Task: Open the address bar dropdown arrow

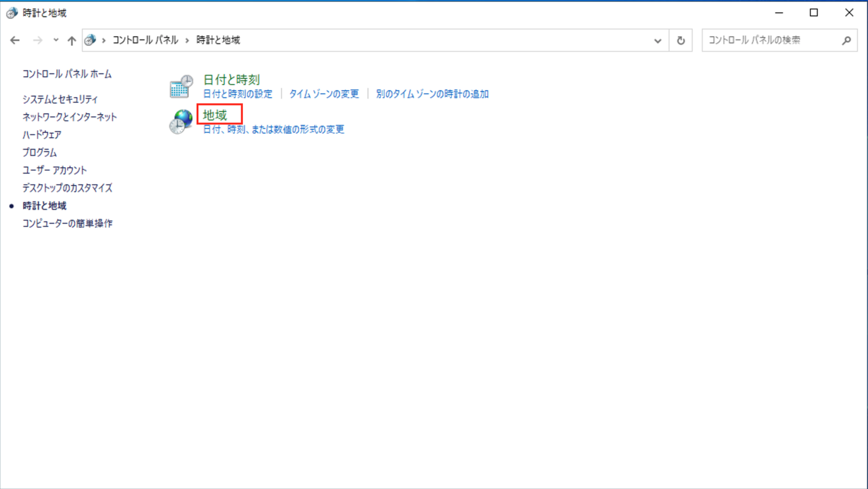Action: (657, 40)
